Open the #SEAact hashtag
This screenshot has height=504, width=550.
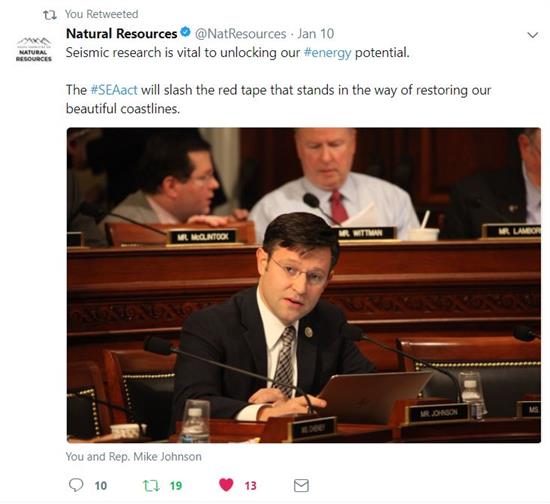pos(114,90)
